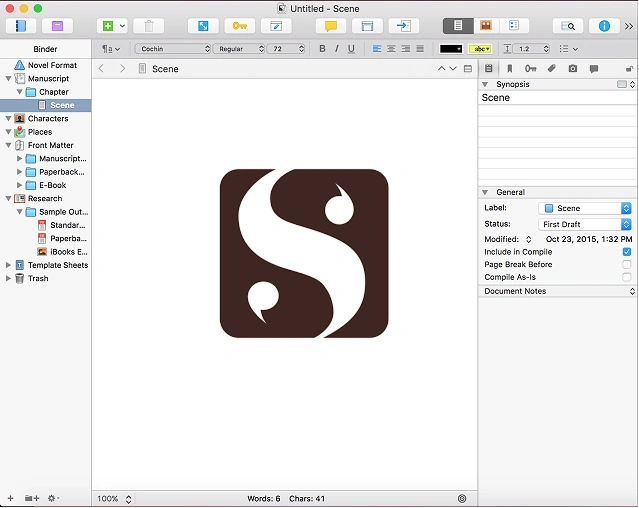Toggle underline formatting

[351, 49]
